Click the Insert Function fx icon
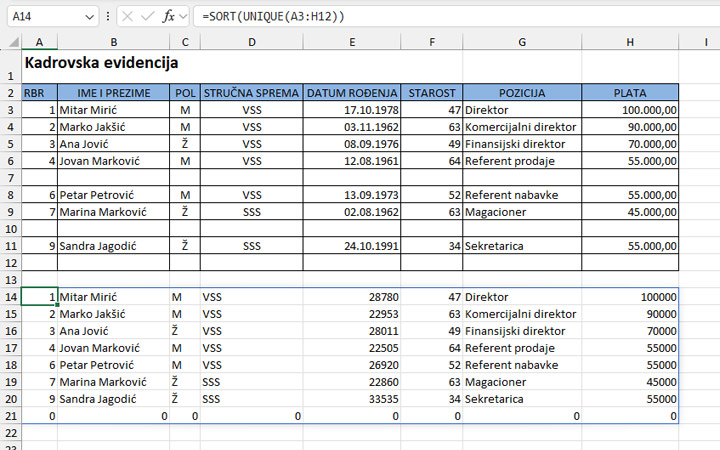 [x=169, y=16]
